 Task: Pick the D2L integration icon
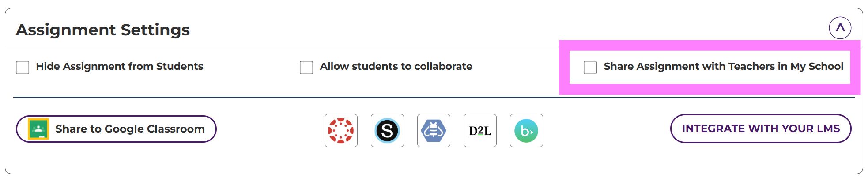pyautogui.click(x=480, y=131)
